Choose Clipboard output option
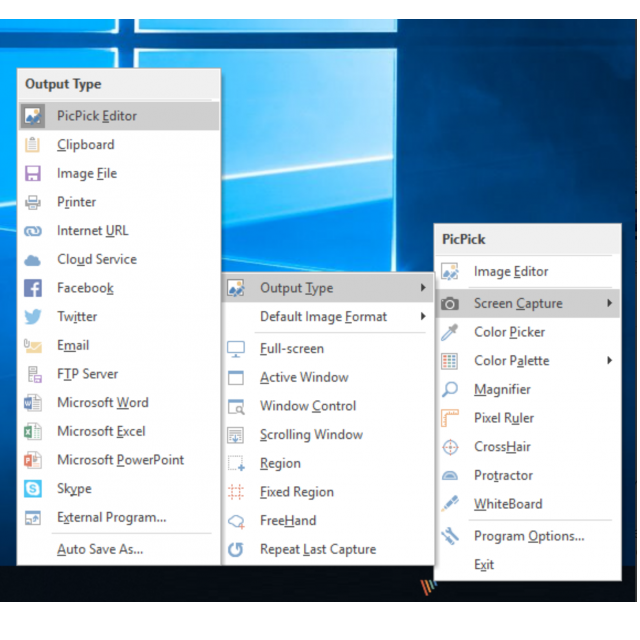This screenshot has width=640, height=640. point(119,144)
